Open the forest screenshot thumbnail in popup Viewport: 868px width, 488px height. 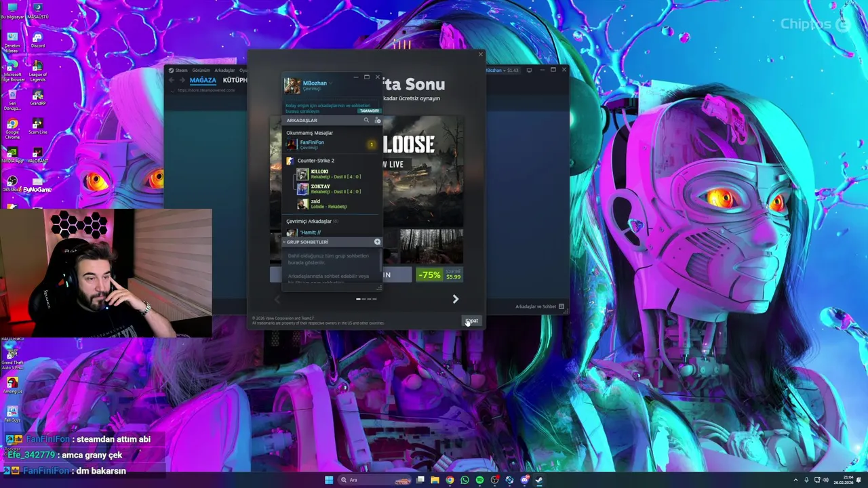click(x=431, y=246)
